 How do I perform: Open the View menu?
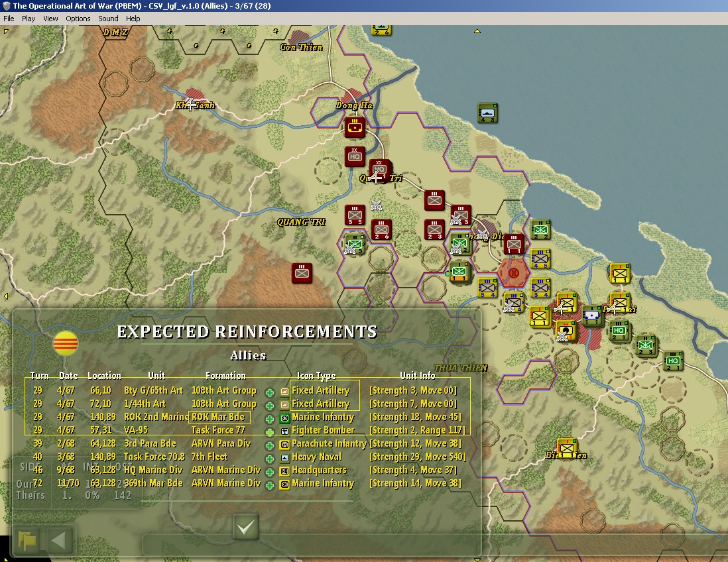[50, 19]
